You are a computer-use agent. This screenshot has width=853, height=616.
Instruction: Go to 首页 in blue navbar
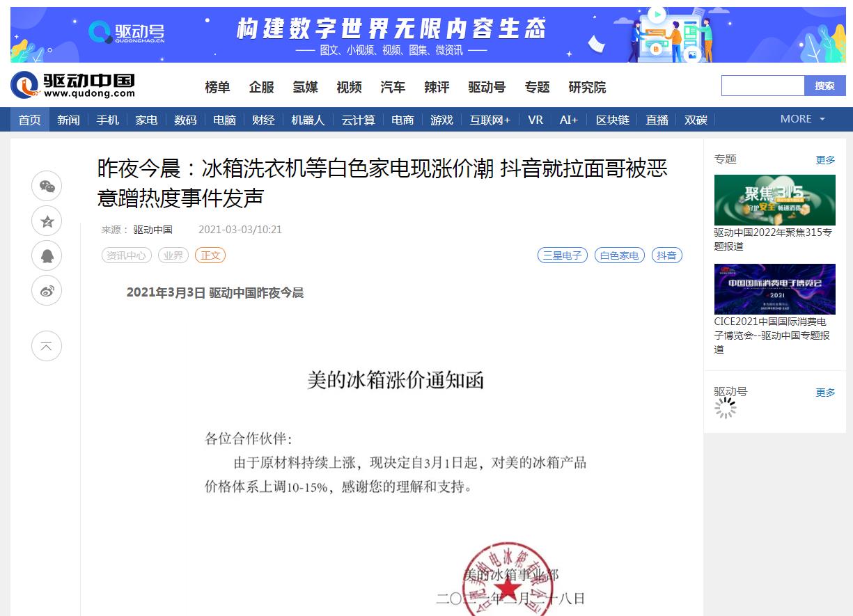[x=30, y=120]
